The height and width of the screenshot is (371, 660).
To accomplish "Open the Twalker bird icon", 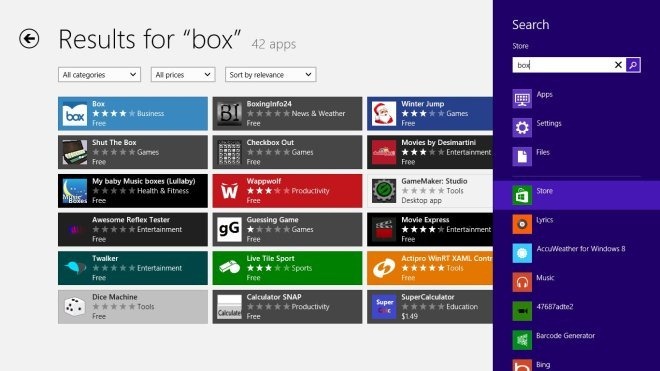I will click(75, 268).
